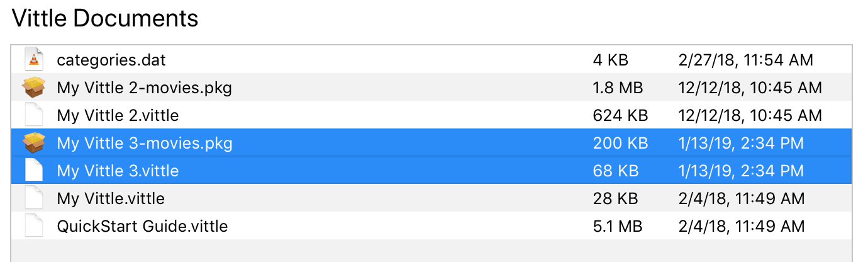Select the My Vittle 3.vittle file name
The height and width of the screenshot is (262, 868).
click(x=118, y=171)
